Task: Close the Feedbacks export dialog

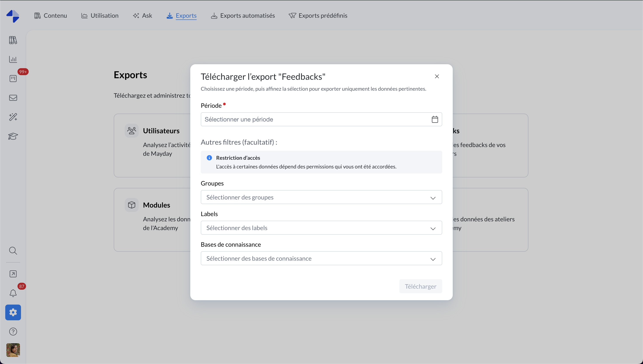Action: click(x=437, y=76)
